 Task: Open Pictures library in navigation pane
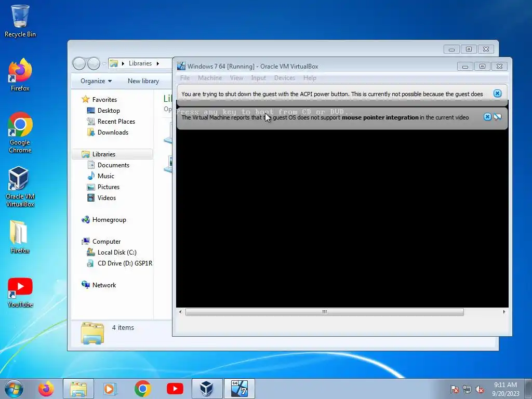coord(108,187)
